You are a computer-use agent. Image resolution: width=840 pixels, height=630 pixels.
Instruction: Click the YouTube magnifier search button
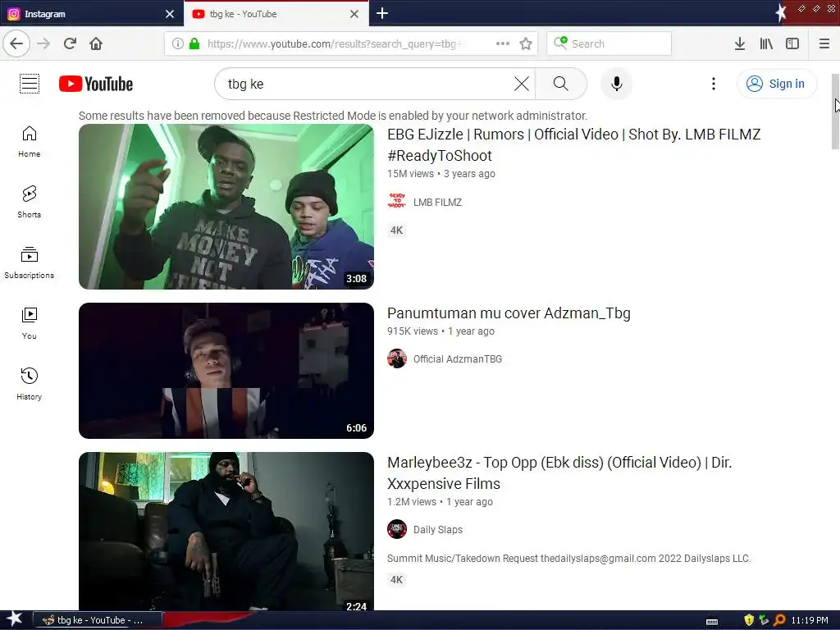pos(561,84)
